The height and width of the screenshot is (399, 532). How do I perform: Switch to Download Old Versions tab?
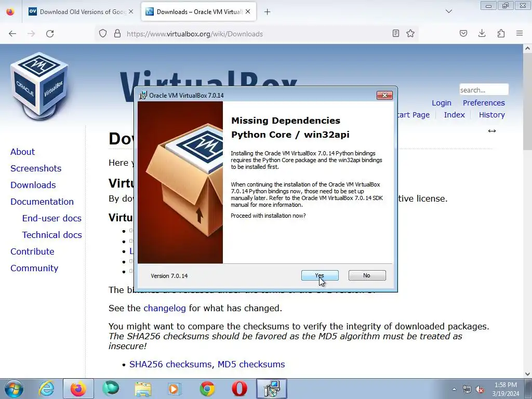(x=81, y=12)
